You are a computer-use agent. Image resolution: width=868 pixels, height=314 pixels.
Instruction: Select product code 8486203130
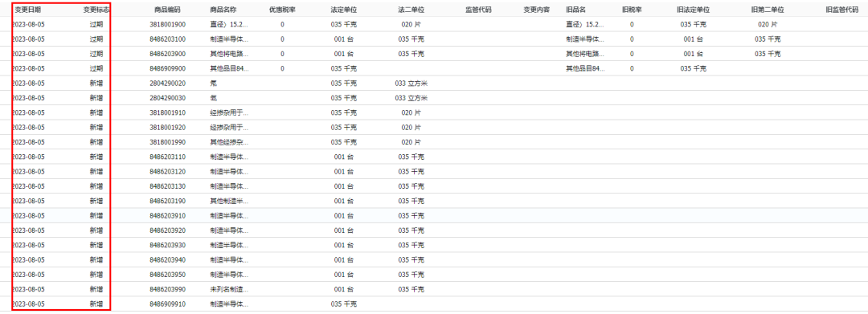coord(168,186)
